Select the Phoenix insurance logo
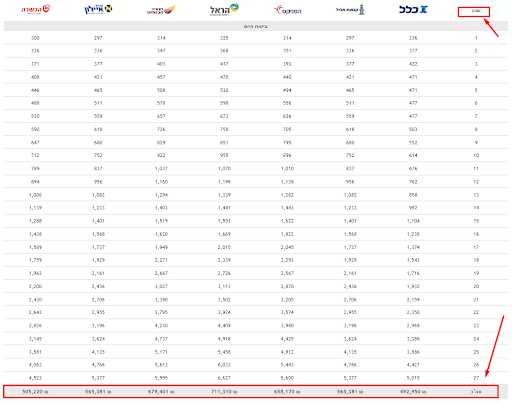Viewport: 512px width, 404px height. tap(287, 10)
